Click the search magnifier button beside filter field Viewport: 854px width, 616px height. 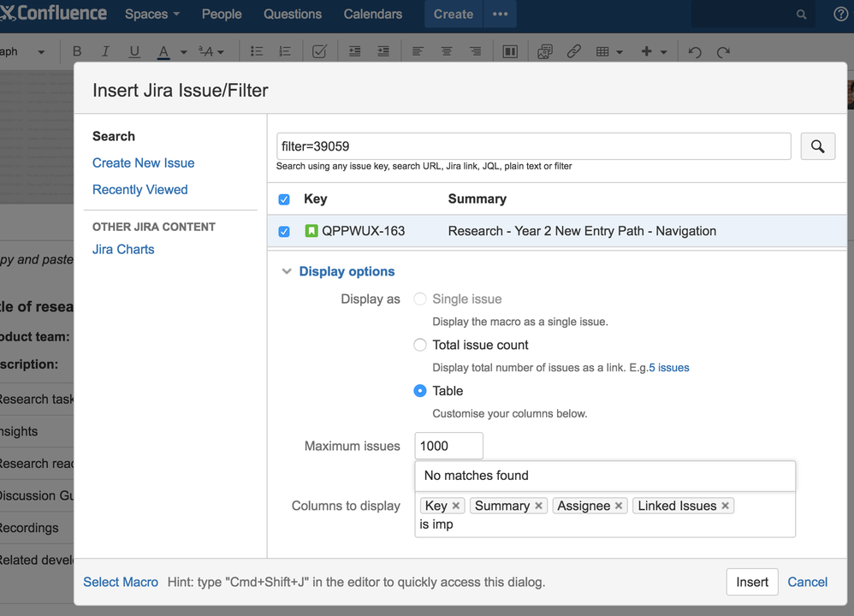click(x=817, y=146)
